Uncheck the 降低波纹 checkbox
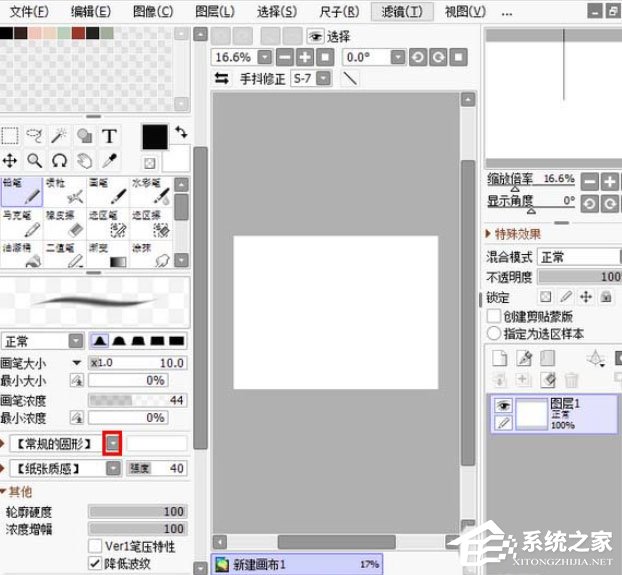The height and width of the screenshot is (575, 622). [95, 563]
